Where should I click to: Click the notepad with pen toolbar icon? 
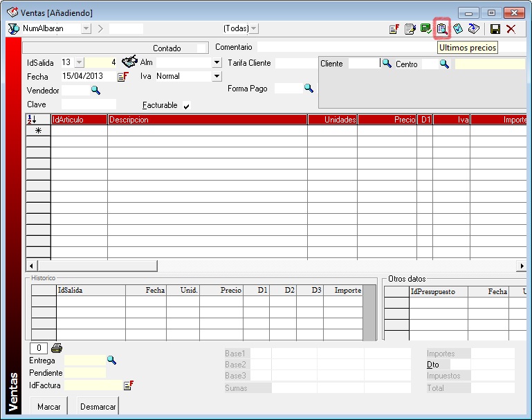410,29
